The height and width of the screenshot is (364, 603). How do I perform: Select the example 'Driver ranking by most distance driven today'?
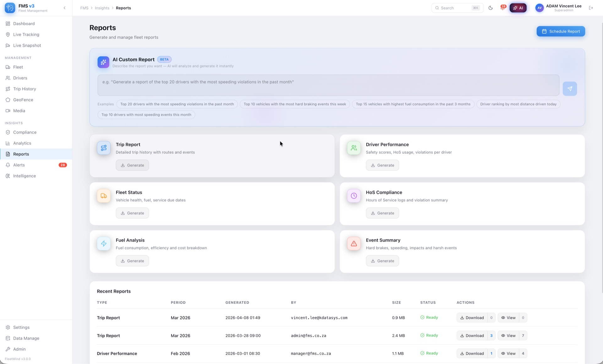tap(518, 104)
